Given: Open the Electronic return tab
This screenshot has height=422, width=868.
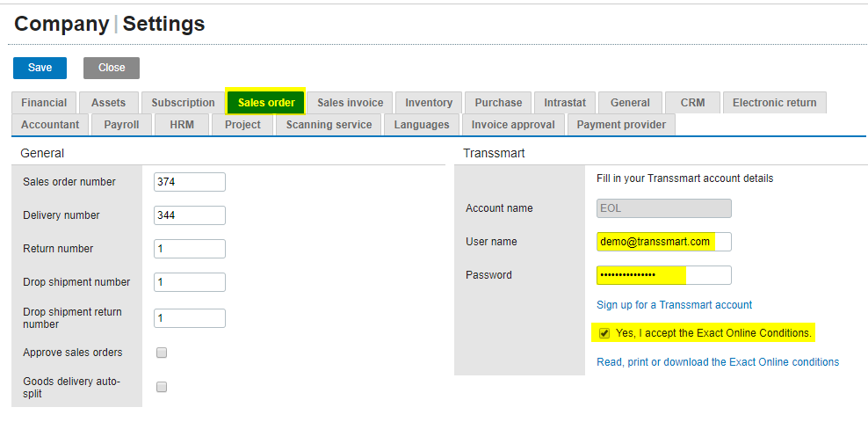Looking at the screenshot, I should coord(774,103).
